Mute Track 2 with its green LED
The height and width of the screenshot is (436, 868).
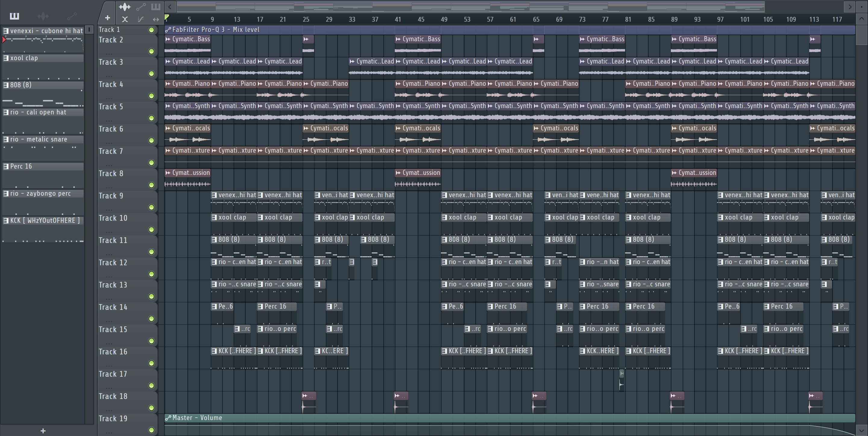pyautogui.click(x=152, y=51)
